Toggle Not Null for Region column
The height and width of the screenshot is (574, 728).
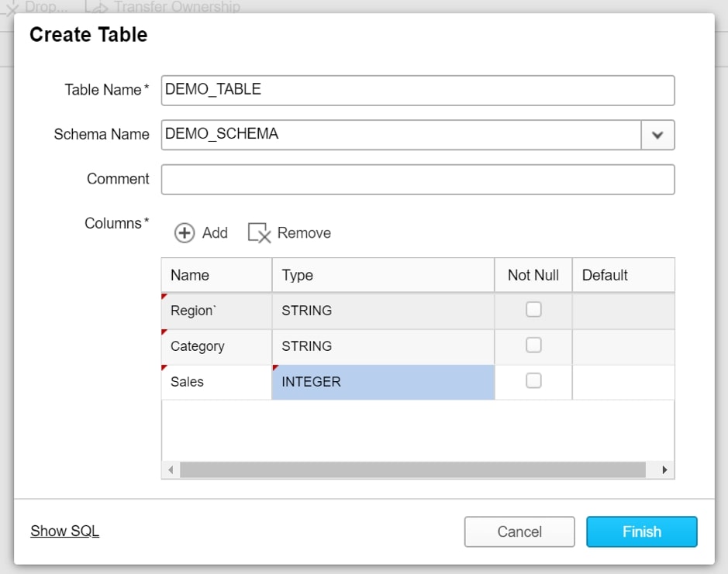(x=533, y=310)
